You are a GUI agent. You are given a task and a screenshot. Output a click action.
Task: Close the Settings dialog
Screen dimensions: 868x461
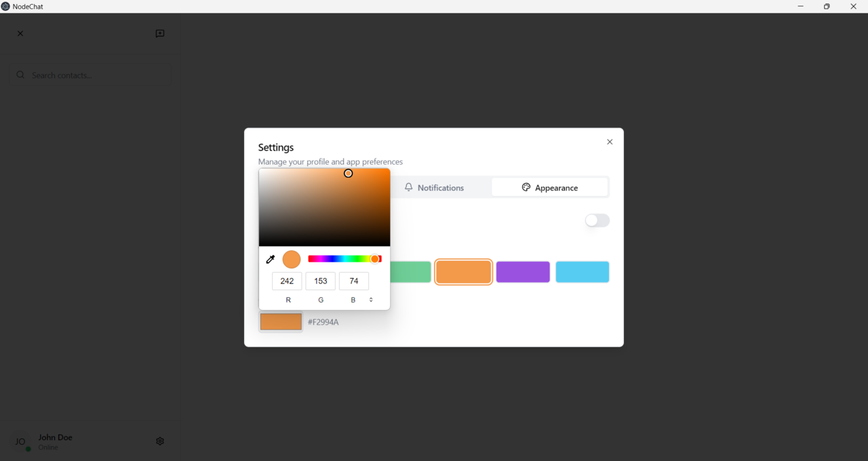pos(610,142)
